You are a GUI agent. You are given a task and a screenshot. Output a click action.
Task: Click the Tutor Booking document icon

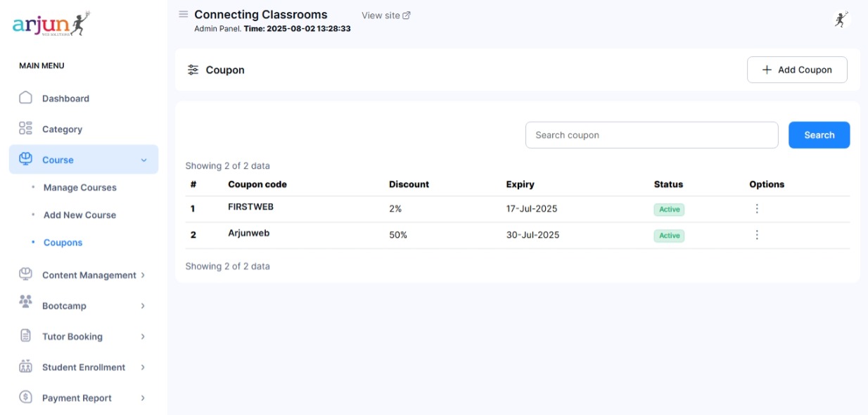coord(26,336)
